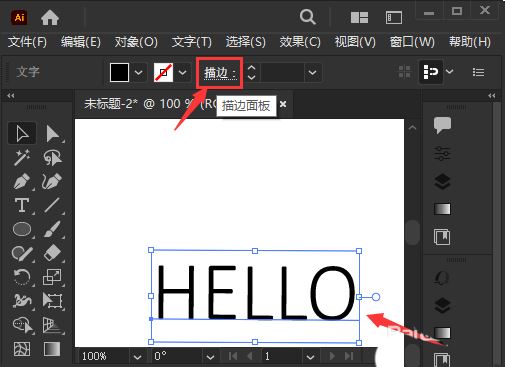Select the Ellipse tool
The height and width of the screenshot is (367, 505).
[22, 229]
